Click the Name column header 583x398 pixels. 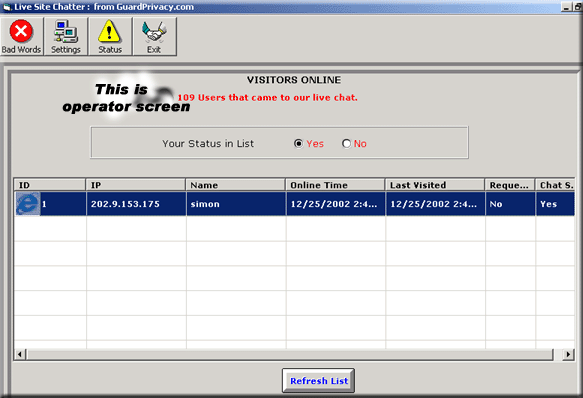(236, 185)
